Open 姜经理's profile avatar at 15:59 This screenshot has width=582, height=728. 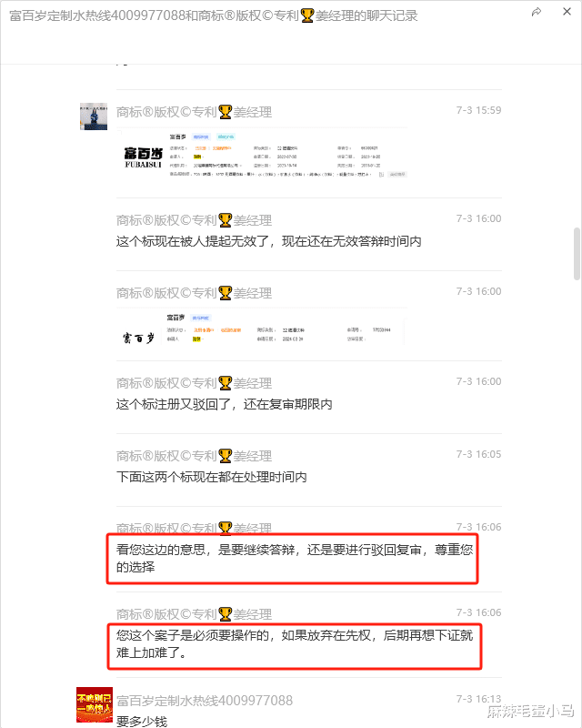(x=94, y=116)
